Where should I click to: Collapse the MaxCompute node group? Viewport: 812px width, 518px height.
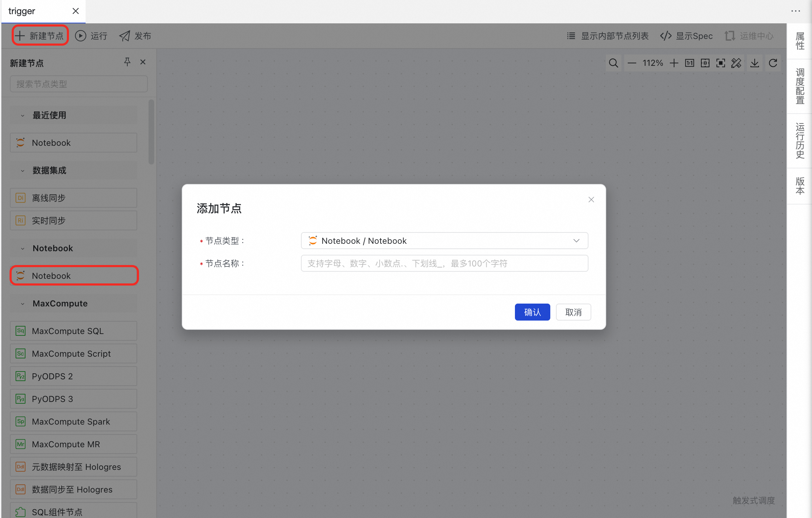(23, 304)
